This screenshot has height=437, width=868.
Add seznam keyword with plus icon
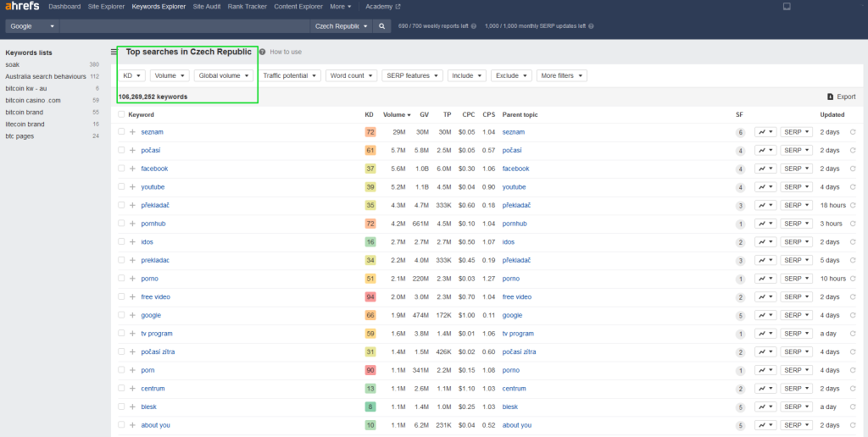click(x=132, y=132)
